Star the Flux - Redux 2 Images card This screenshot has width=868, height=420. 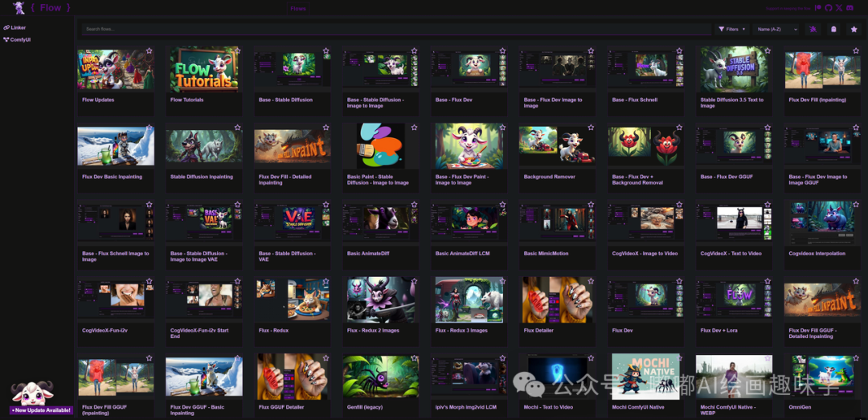pos(414,281)
